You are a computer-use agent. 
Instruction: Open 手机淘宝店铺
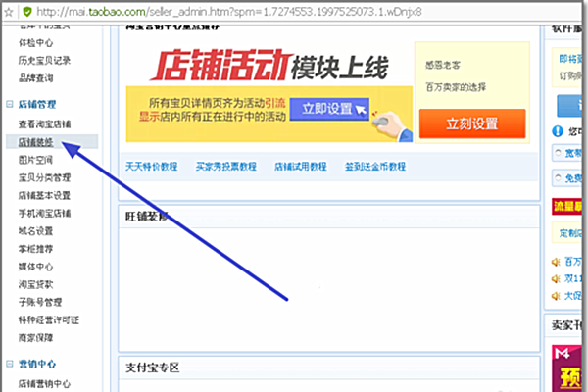point(44,213)
